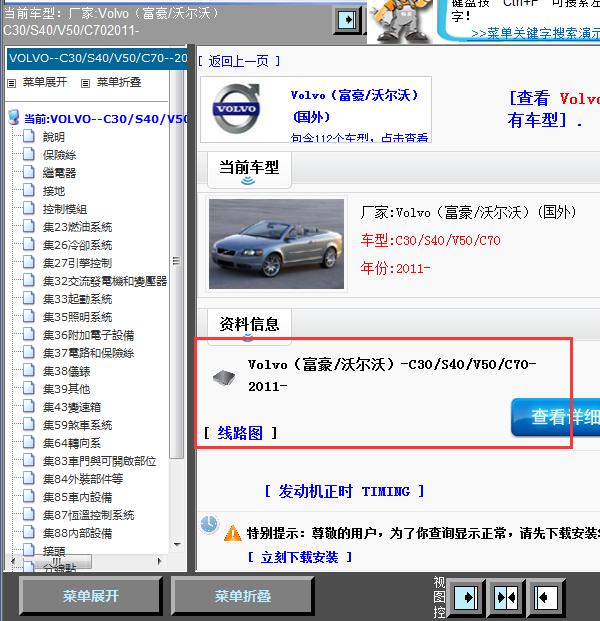Click the Volvo logo image

point(236,109)
